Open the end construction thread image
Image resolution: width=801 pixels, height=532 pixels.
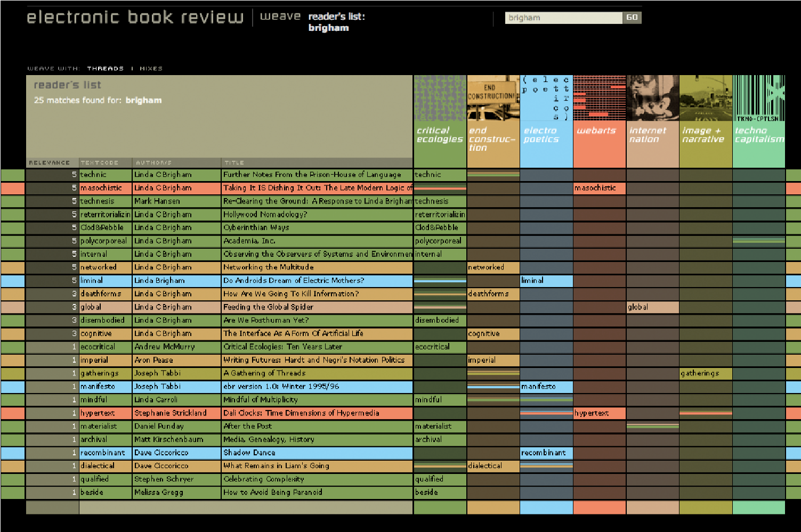pos(493,98)
